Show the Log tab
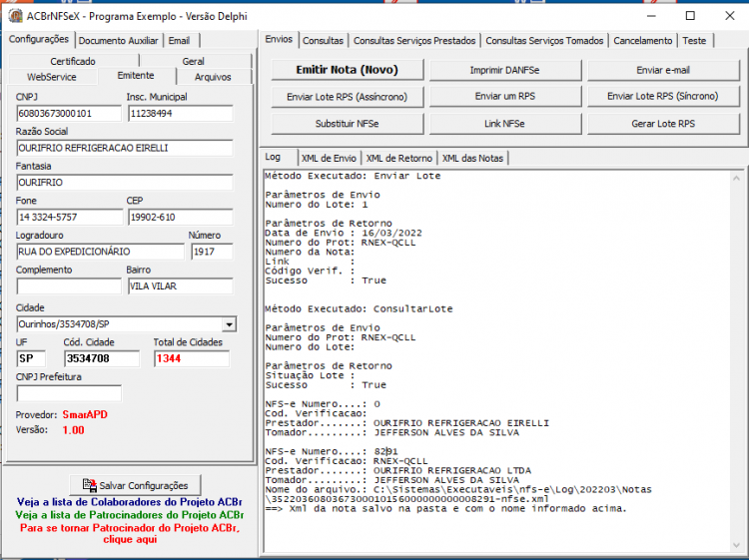The image size is (749, 560). pyautogui.click(x=274, y=157)
